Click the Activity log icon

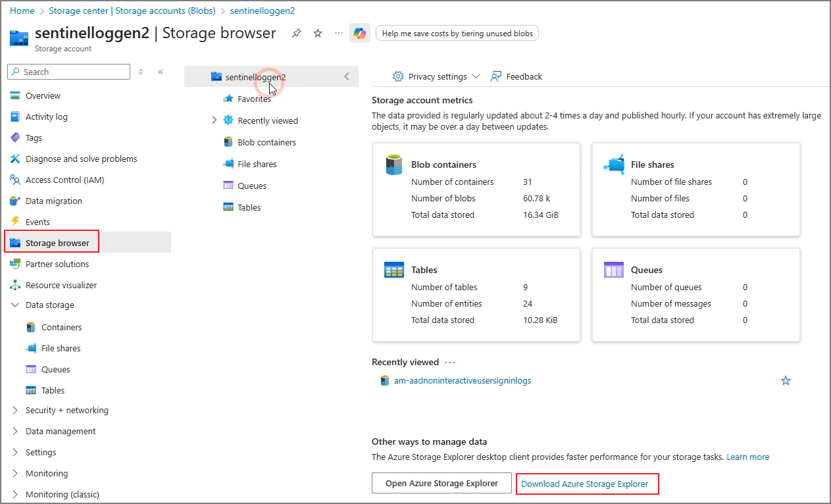click(x=15, y=116)
